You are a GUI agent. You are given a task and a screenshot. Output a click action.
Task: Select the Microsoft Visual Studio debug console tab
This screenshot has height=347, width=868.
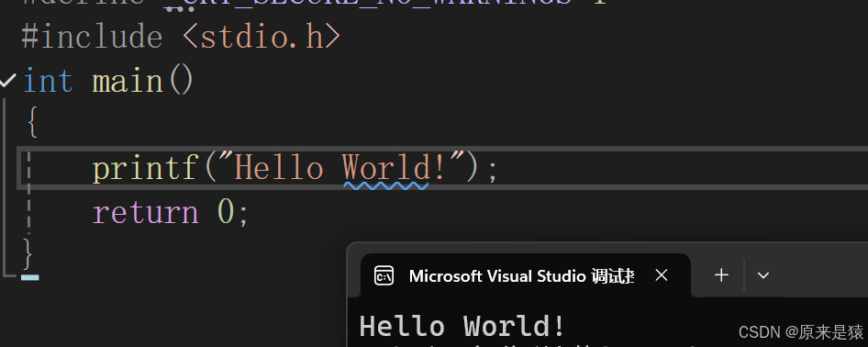526,275
